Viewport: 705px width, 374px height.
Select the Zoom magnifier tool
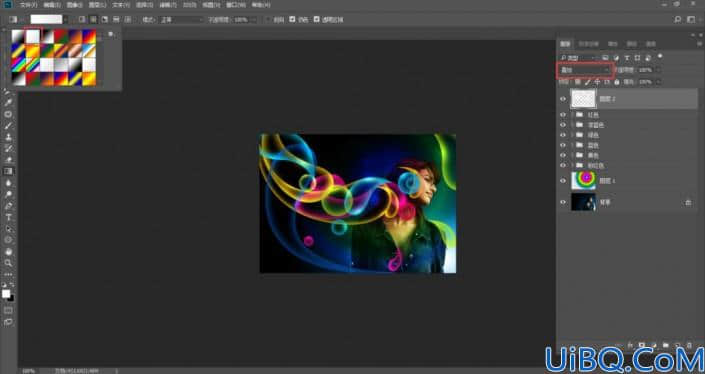8,263
